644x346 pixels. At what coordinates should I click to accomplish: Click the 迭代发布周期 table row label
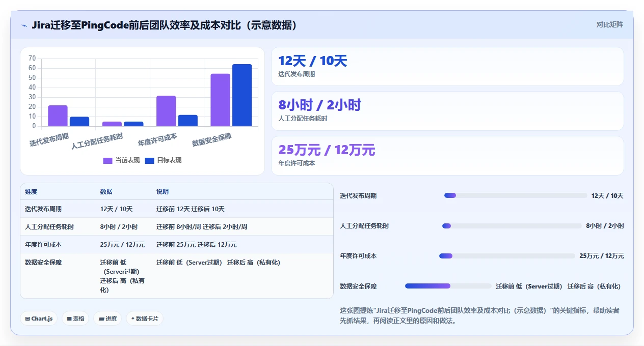(x=43, y=209)
